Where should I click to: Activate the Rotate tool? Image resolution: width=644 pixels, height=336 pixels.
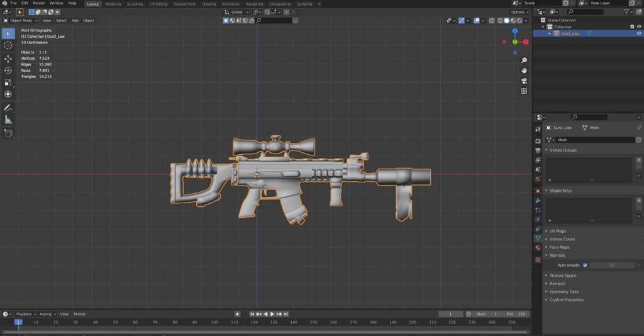click(8, 70)
